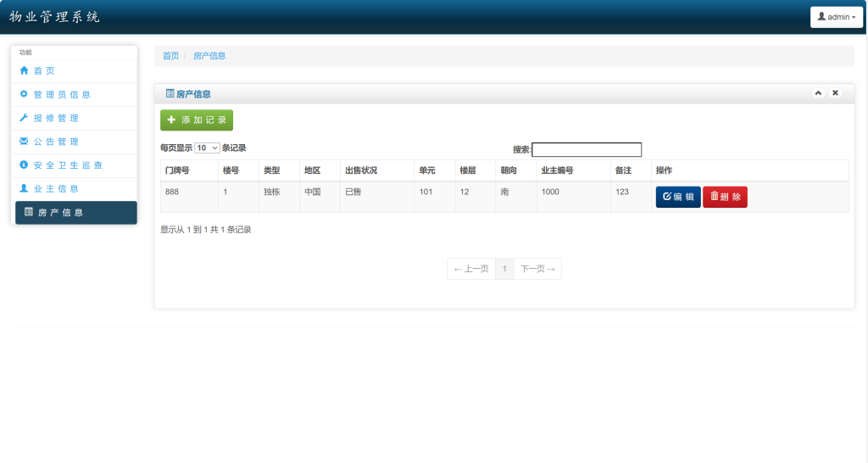Click the gear icon for 管理员信息
Image resolution: width=868 pixels, height=463 pixels.
(24, 94)
